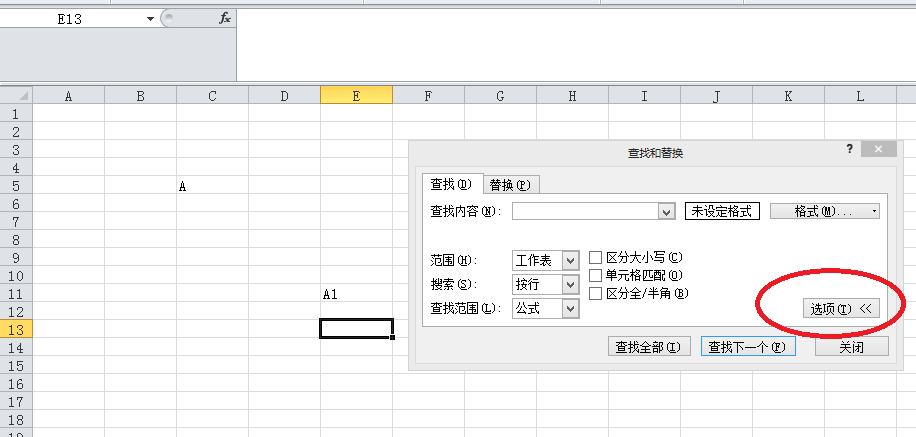The height and width of the screenshot is (437, 916).
Task: Click the formula bar input area
Action: (576, 45)
